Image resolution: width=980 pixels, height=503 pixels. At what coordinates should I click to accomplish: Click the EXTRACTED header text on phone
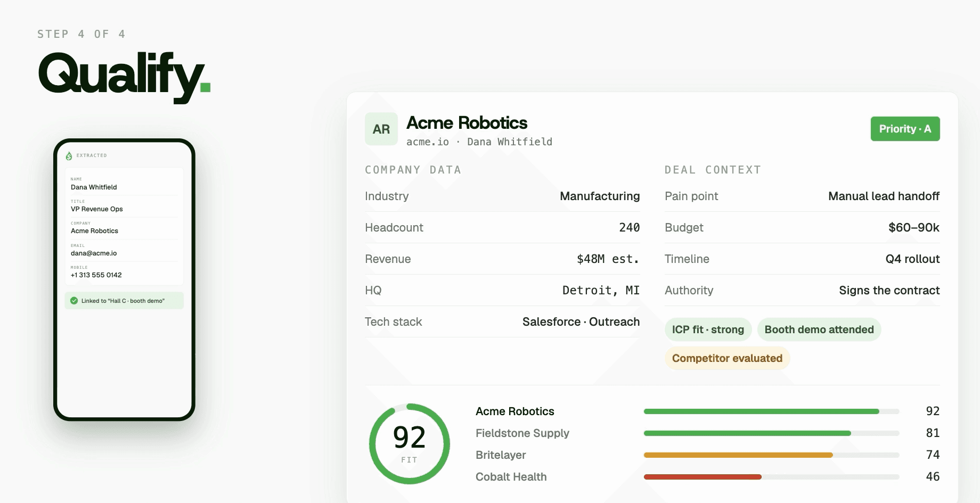[92, 155]
